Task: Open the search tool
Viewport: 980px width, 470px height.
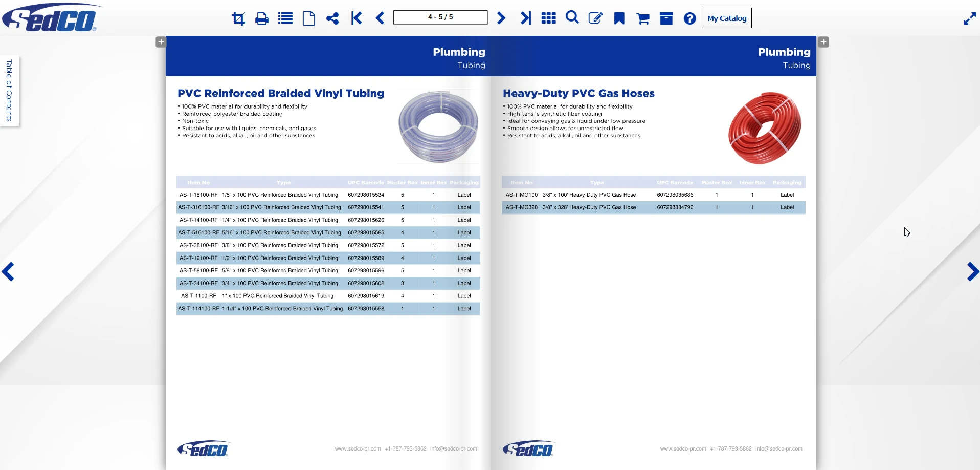Action: pyautogui.click(x=571, y=17)
